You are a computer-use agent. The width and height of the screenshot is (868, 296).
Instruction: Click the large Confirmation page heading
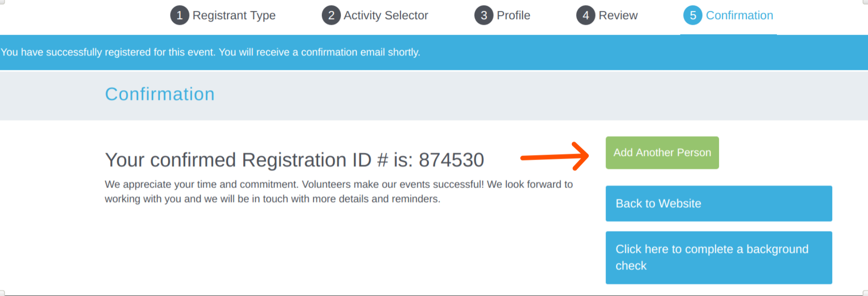click(x=160, y=94)
